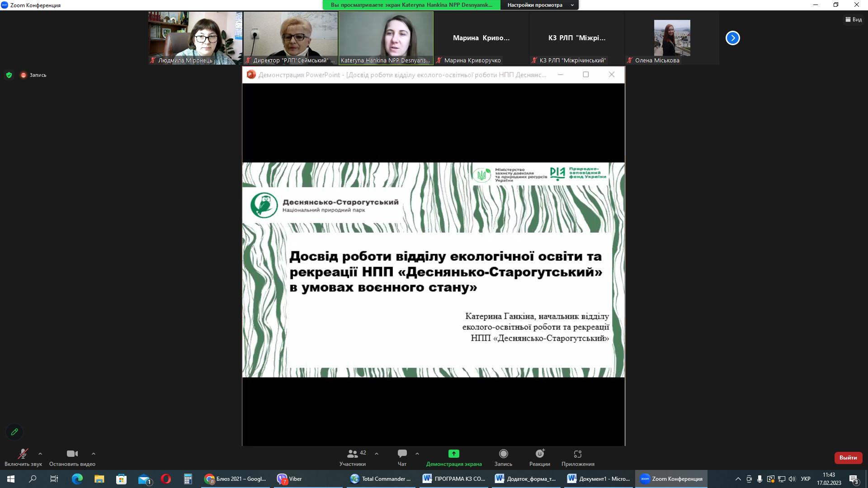The height and width of the screenshot is (488, 868).
Task: Open the Participants panel icon
Action: [352, 454]
